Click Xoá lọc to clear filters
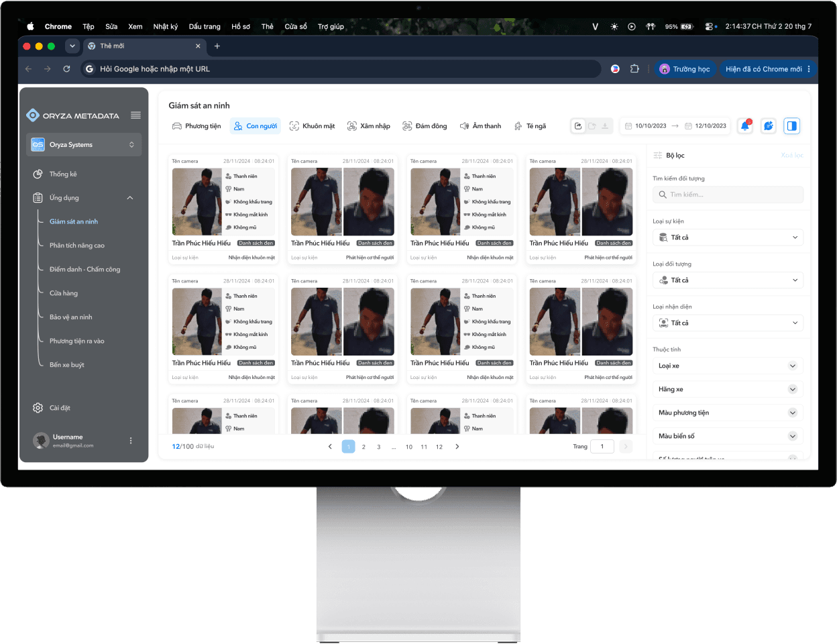The image size is (837, 644). tap(792, 155)
